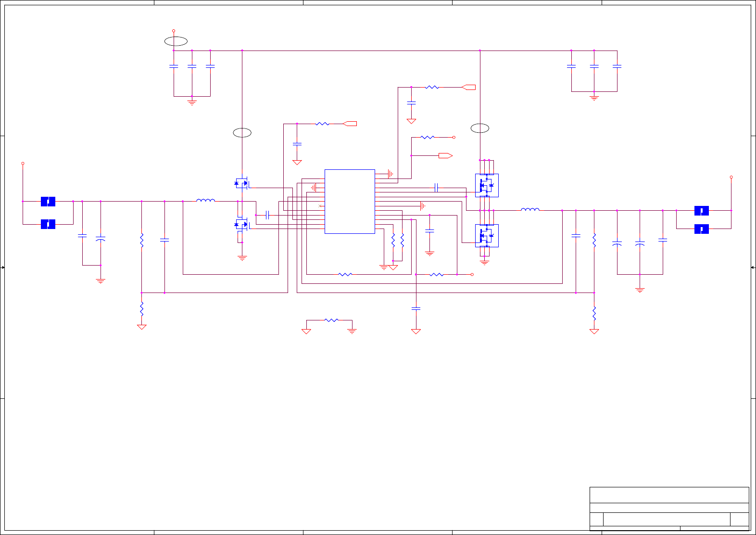
Task: Click the left-side inductor coil symbol
Action: click(206, 200)
